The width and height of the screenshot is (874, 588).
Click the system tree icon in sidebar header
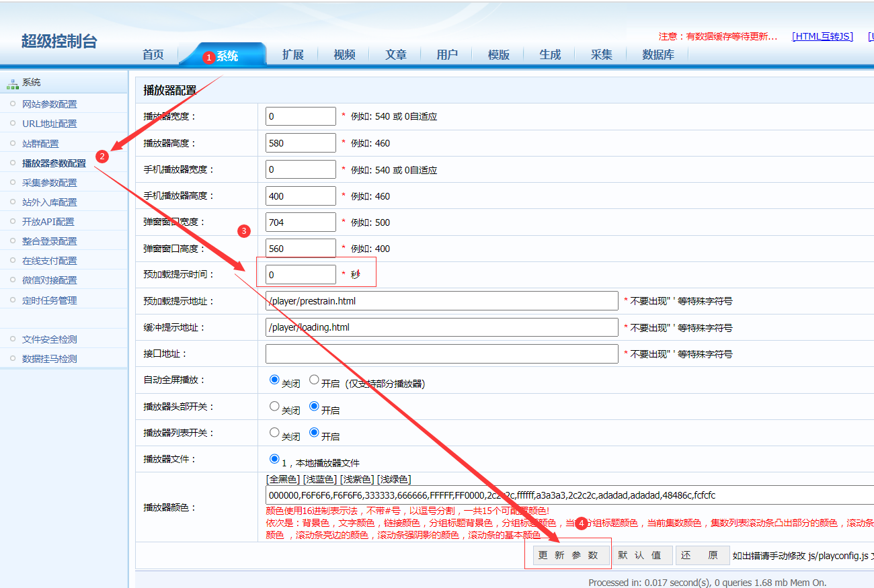pyautogui.click(x=12, y=83)
